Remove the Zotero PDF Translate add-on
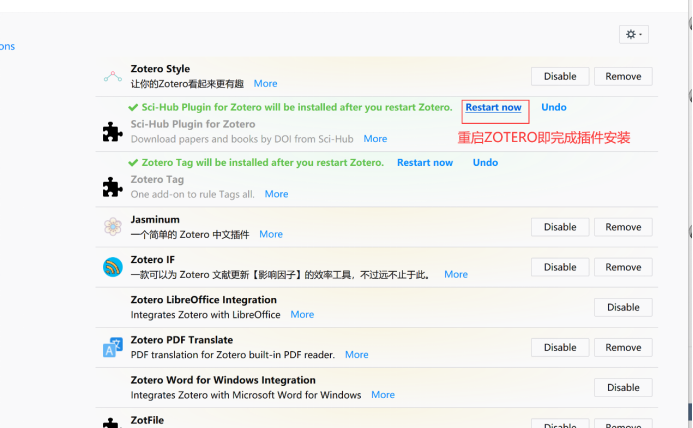This screenshot has height=428, width=693. point(623,348)
